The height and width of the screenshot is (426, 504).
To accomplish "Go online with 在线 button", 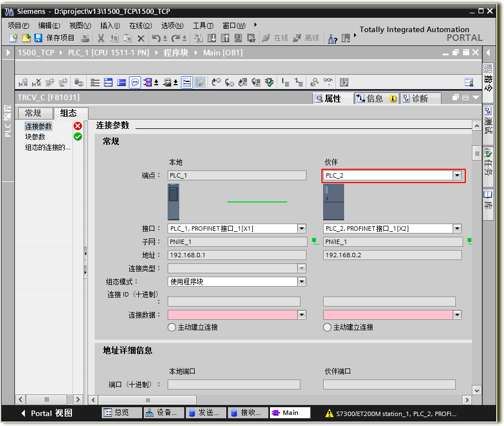I will [x=275, y=38].
